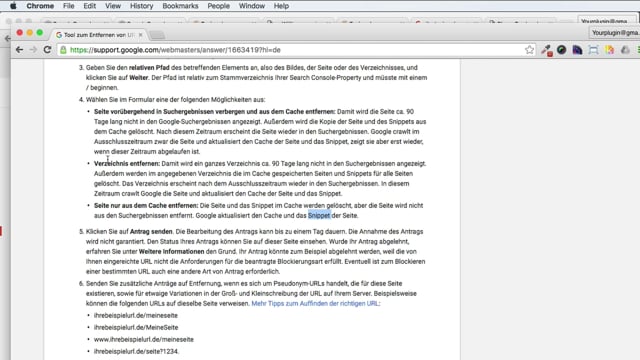
Task: Click the red close window button
Action: [x=20, y=32]
